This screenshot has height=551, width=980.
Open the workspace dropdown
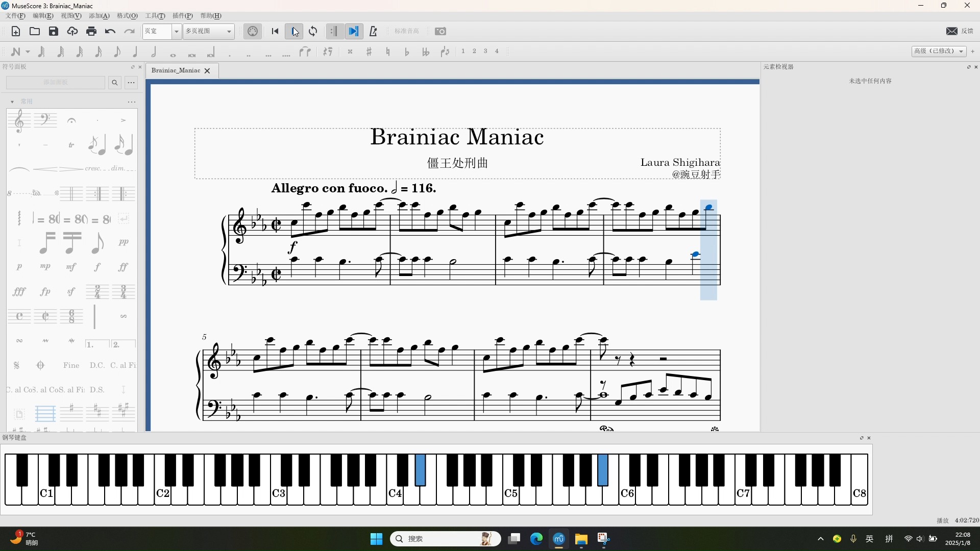coord(939,51)
